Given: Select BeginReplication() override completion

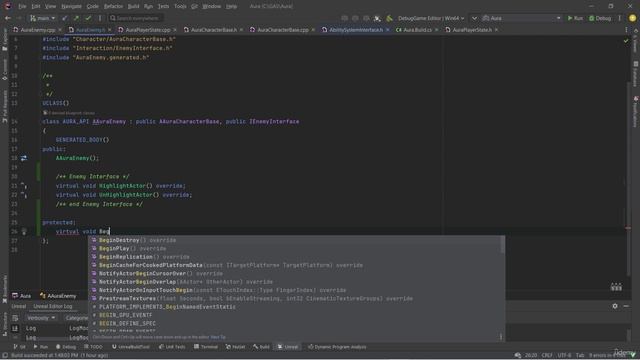Looking at the screenshot, I should pyautogui.click(x=295, y=257).
